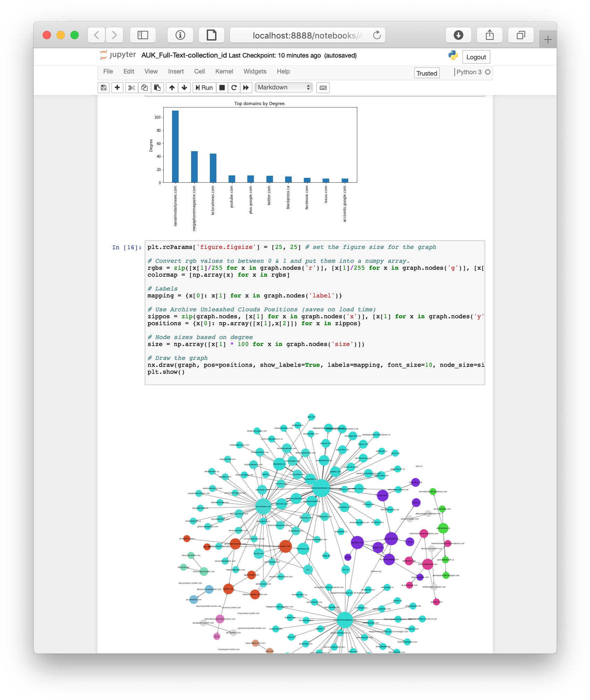This screenshot has width=590, height=700.
Task: Restart the kernel with the circular arrow
Action: (x=234, y=88)
